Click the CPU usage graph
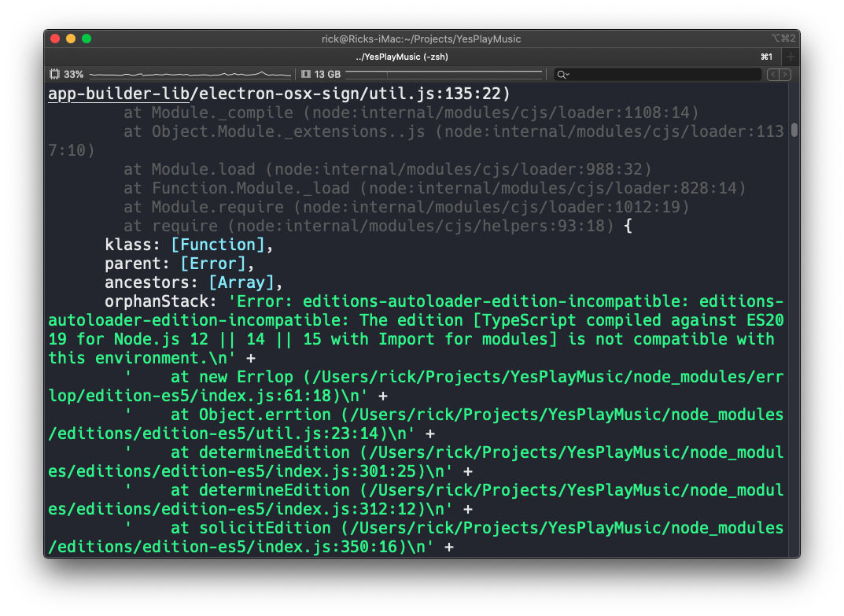This screenshot has width=844, height=616. pyautogui.click(x=190, y=74)
